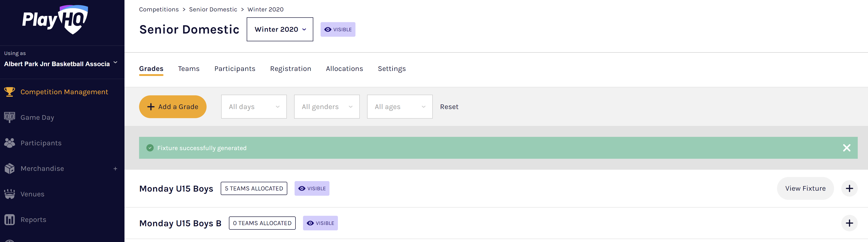Screen dimensions: 868x242
Task: Click View Fixture for Monday U15 Boys
Action: tap(805, 188)
